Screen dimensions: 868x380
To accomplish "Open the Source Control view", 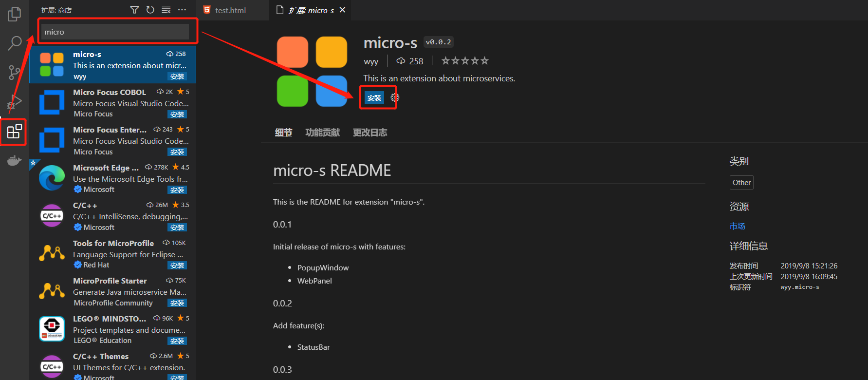I will click(x=15, y=73).
